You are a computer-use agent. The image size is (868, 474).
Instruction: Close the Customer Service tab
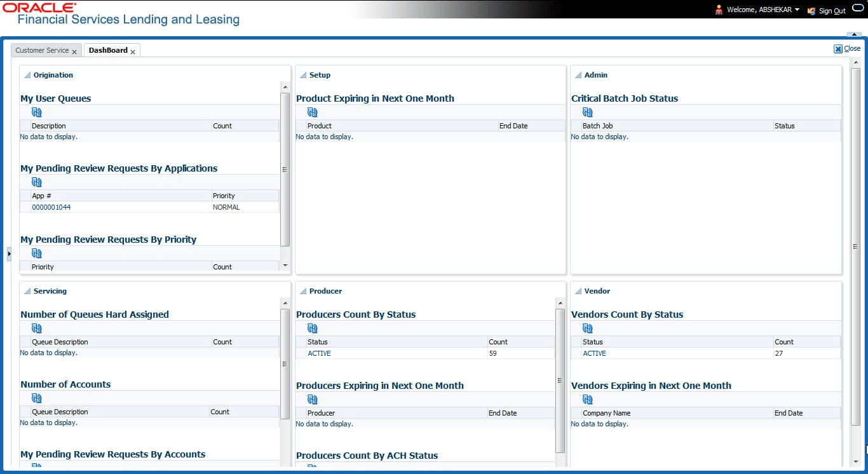(x=74, y=51)
